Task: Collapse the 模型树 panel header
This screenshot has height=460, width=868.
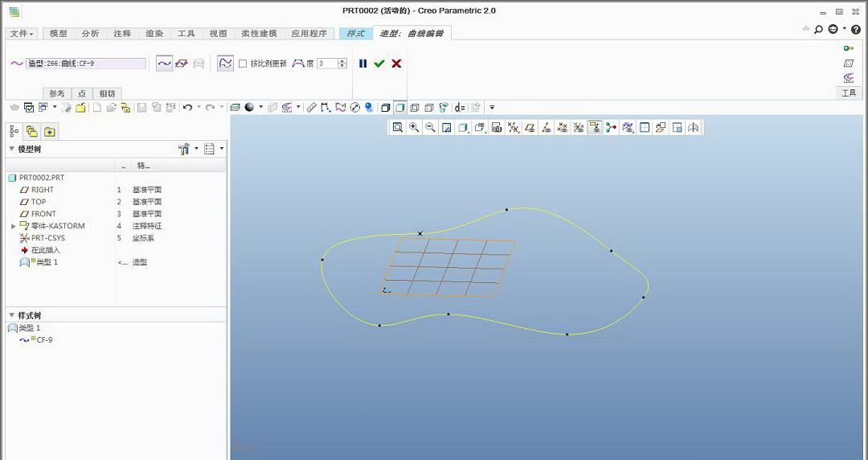Action: tap(12, 149)
